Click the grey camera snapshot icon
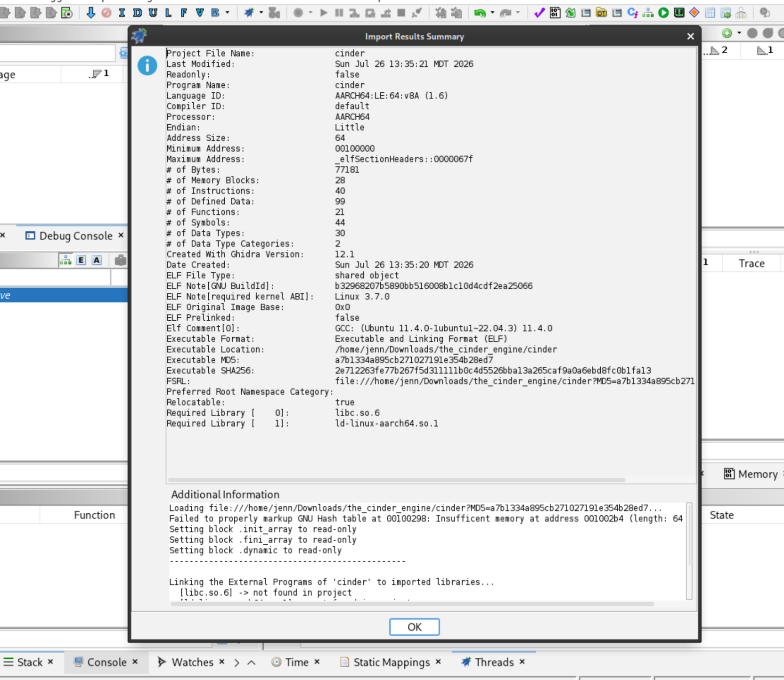 (x=120, y=260)
